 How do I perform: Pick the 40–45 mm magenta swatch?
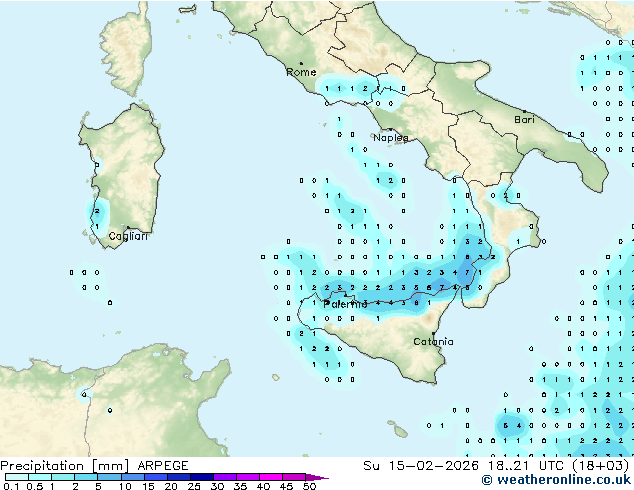click(271, 477)
